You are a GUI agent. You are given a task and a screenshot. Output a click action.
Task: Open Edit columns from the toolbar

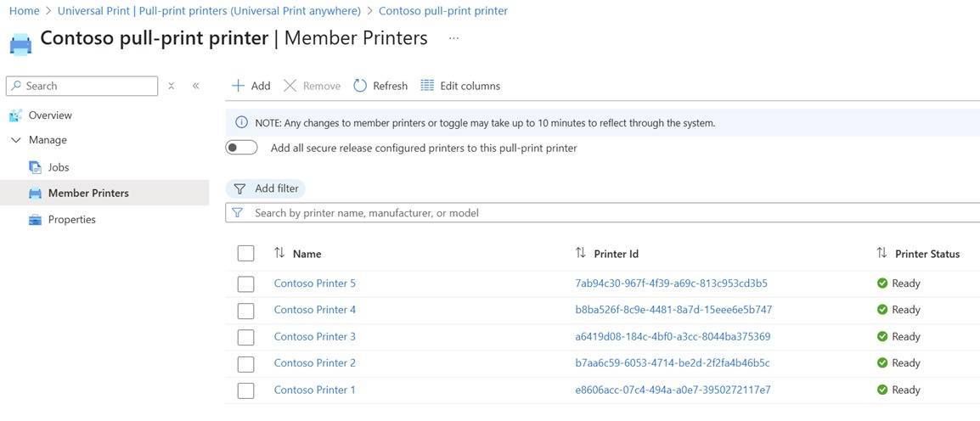tap(460, 86)
